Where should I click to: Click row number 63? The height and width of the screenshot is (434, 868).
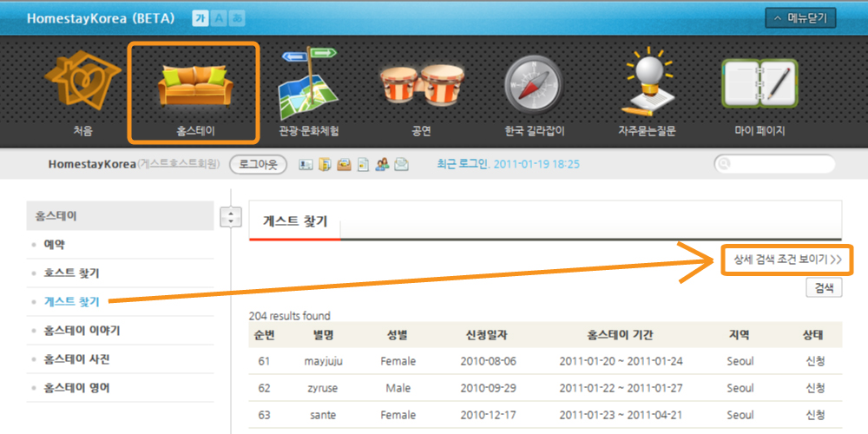tap(264, 415)
